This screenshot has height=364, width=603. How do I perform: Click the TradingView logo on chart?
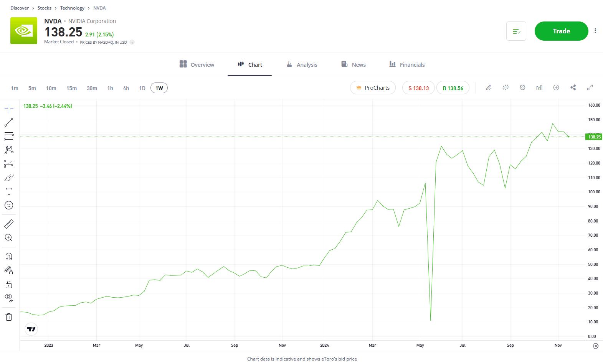tap(31, 329)
